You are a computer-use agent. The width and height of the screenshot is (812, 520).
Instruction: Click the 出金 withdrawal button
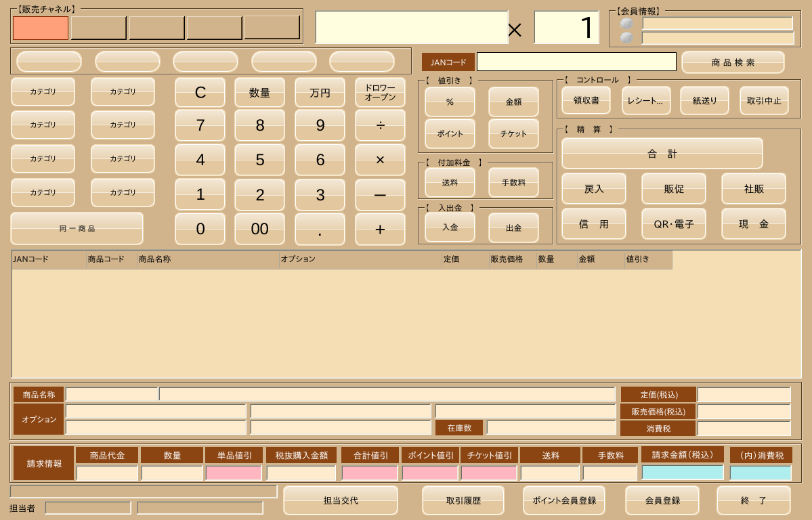[513, 227]
